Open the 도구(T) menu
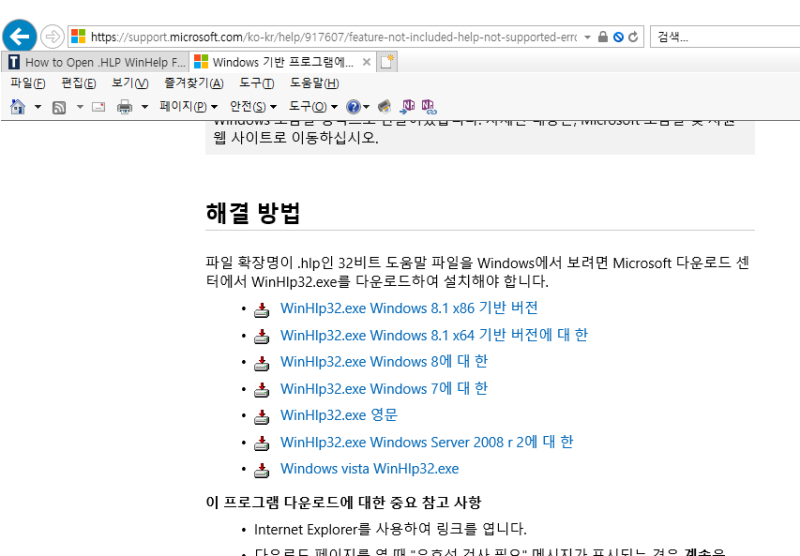 pos(257,83)
